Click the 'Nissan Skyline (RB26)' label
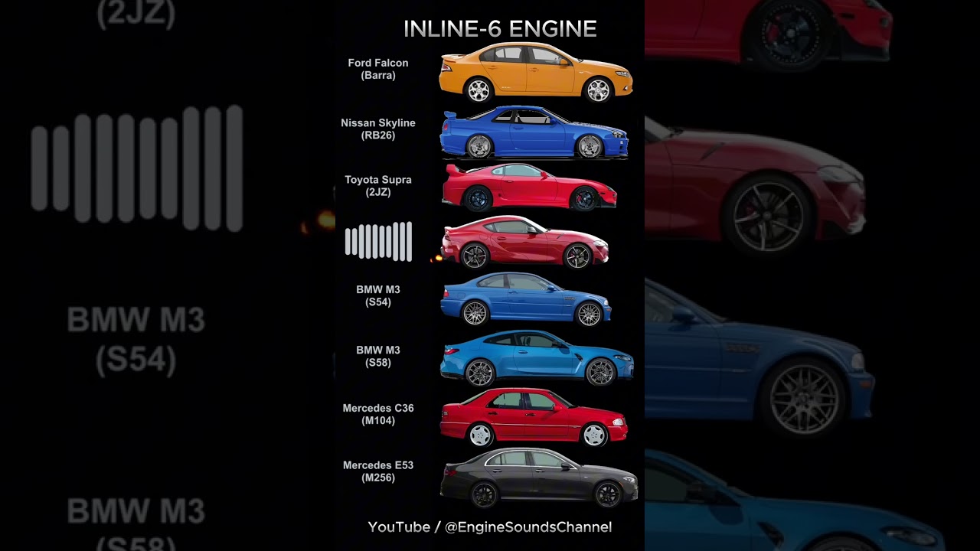980x551 pixels. coord(378,129)
